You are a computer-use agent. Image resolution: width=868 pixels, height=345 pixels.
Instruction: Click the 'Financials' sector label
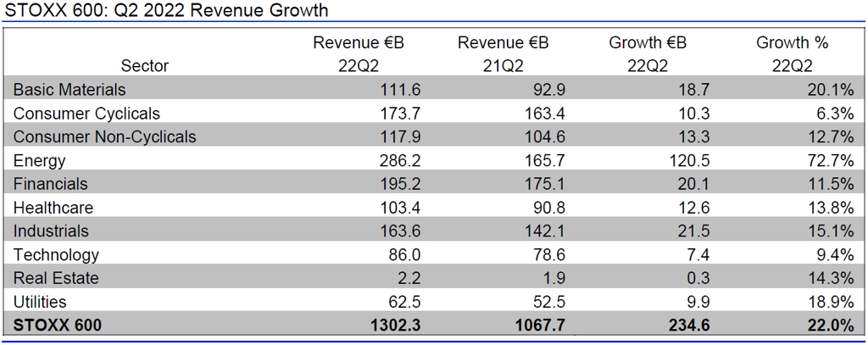click(50, 184)
